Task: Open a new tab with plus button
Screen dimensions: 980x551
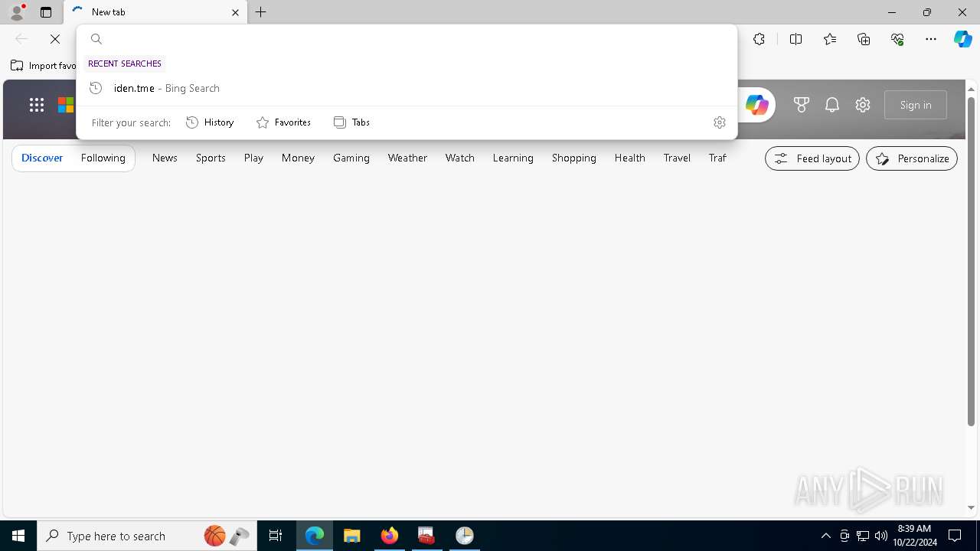Action: [261, 12]
